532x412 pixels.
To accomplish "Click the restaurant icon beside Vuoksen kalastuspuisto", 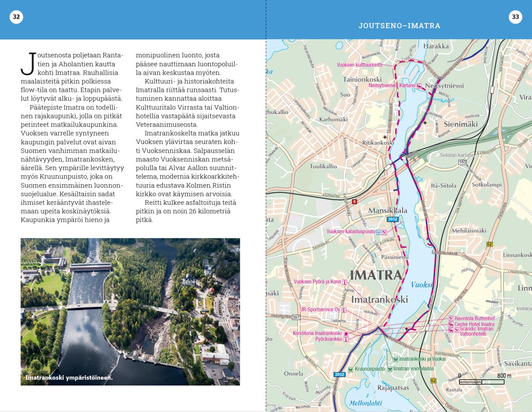I will 384,232.
